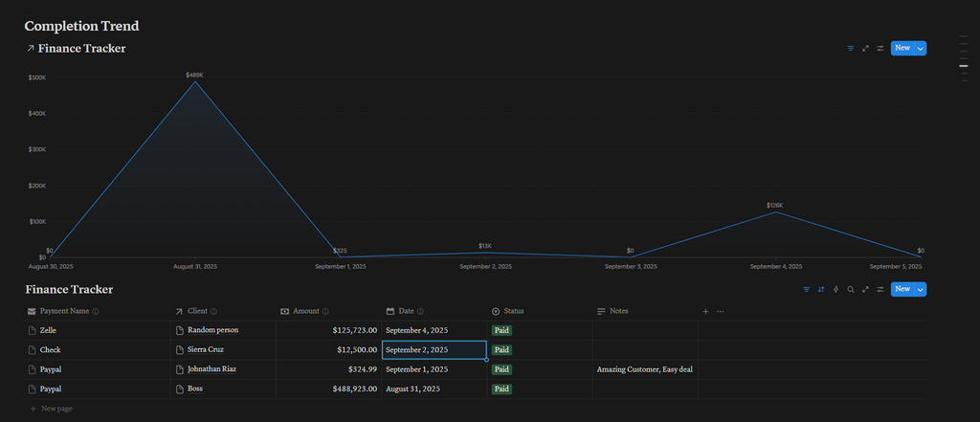Click New button above the table
This screenshot has height=422, width=980.
[902, 289]
